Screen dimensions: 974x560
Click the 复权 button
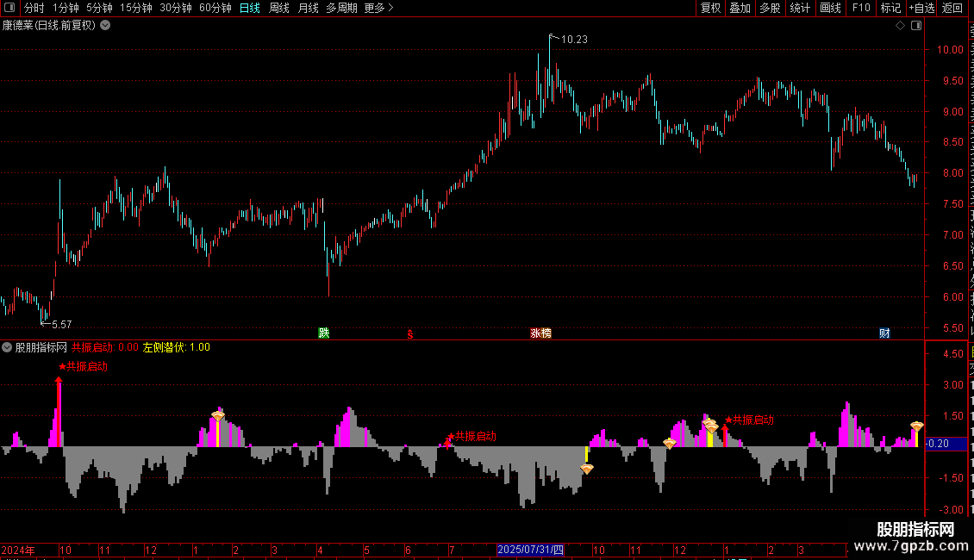710,8
